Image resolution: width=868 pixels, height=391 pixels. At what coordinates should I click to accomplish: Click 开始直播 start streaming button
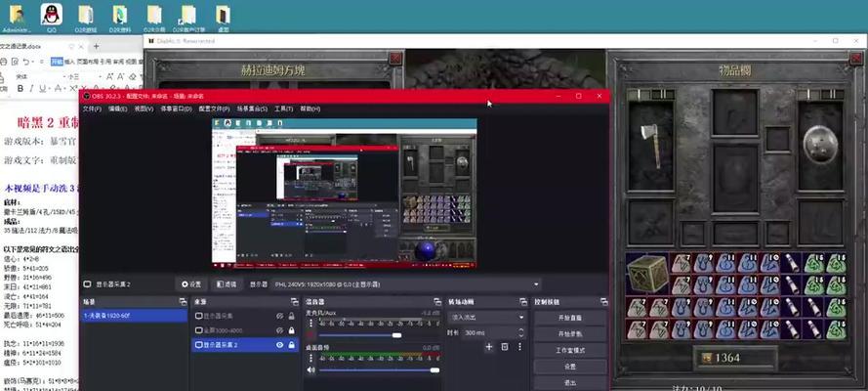pyautogui.click(x=569, y=319)
